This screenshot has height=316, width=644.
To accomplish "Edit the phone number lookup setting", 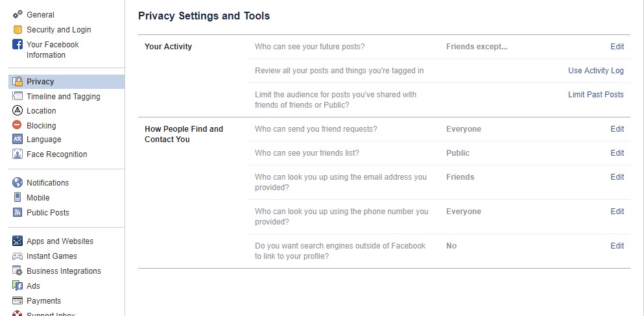I will point(617,212).
